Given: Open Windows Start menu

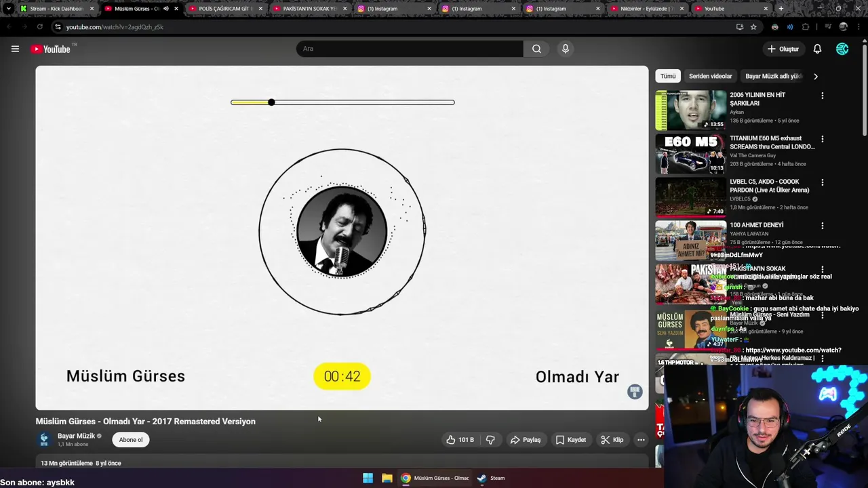Looking at the screenshot, I should click(368, 478).
